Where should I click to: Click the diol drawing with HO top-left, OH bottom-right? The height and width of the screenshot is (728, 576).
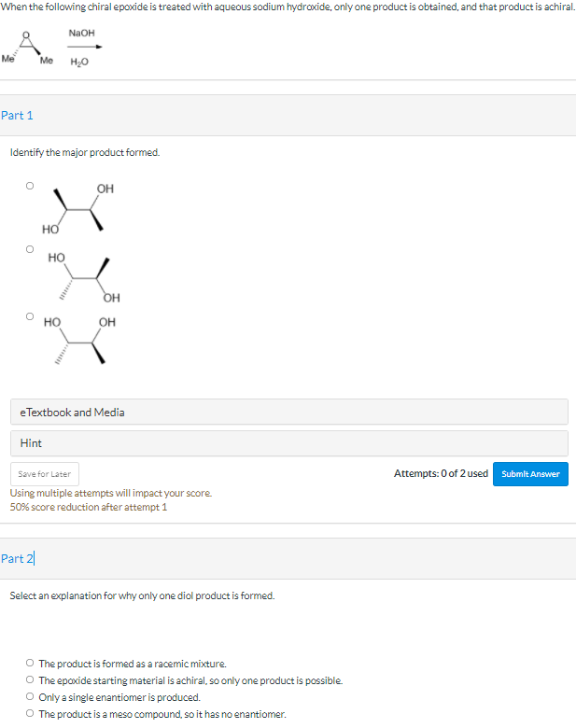click(x=83, y=276)
